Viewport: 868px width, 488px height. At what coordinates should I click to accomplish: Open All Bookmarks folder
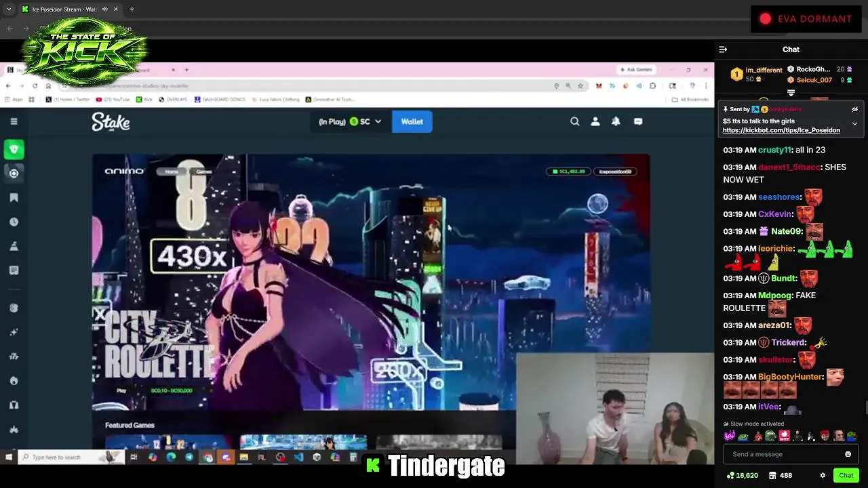click(x=690, y=100)
